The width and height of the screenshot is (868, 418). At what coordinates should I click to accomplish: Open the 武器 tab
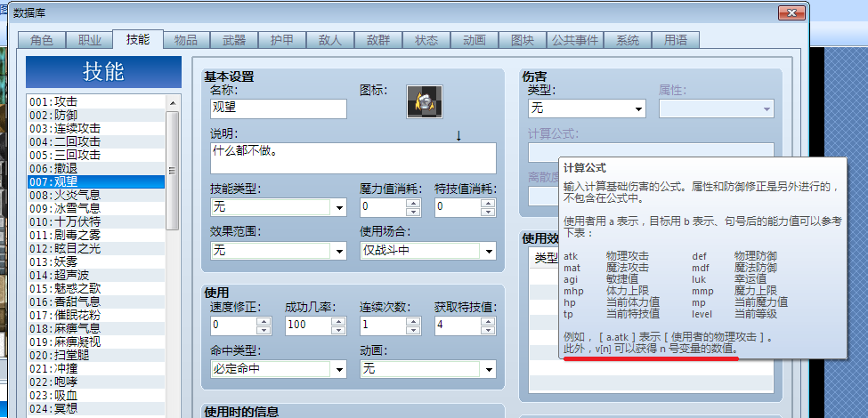[234, 40]
